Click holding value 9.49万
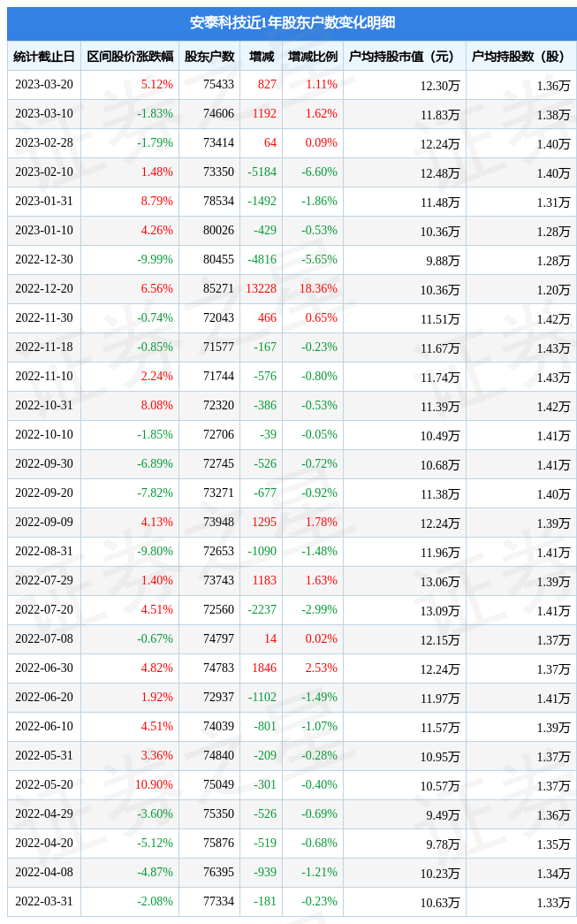This screenshot has height=924, width=577. pyautogui.click(x=443, y=815)
